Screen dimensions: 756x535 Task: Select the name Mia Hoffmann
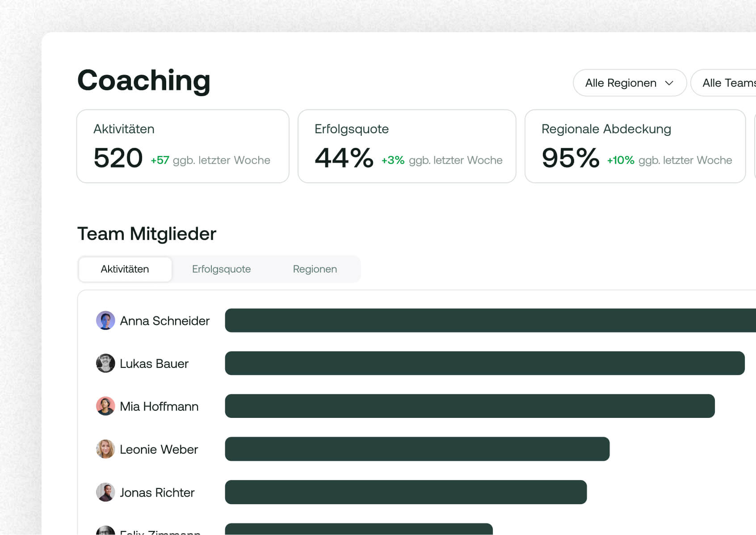click(x=159, y=407)
